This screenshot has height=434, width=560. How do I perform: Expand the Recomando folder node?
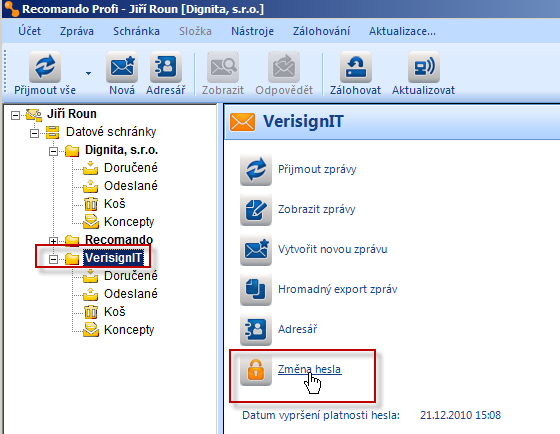(x=53, y=241)
